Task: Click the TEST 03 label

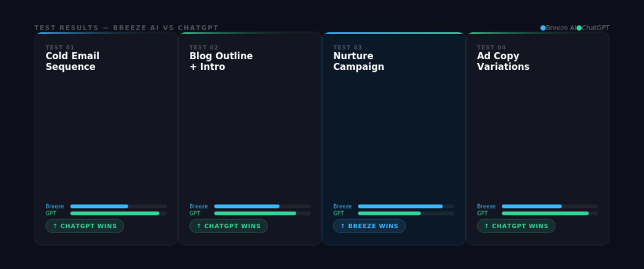Action: pyautogui.click(x=347, y=47)
